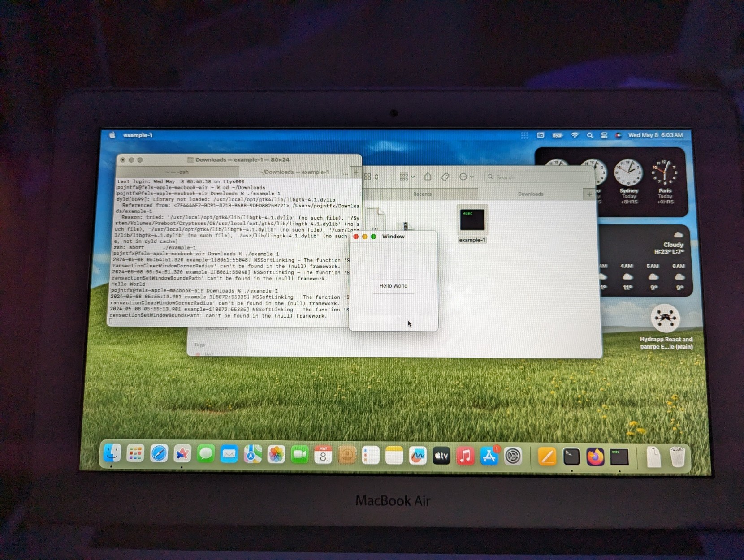Select the zsh tab in Terminal

[177, 172]
